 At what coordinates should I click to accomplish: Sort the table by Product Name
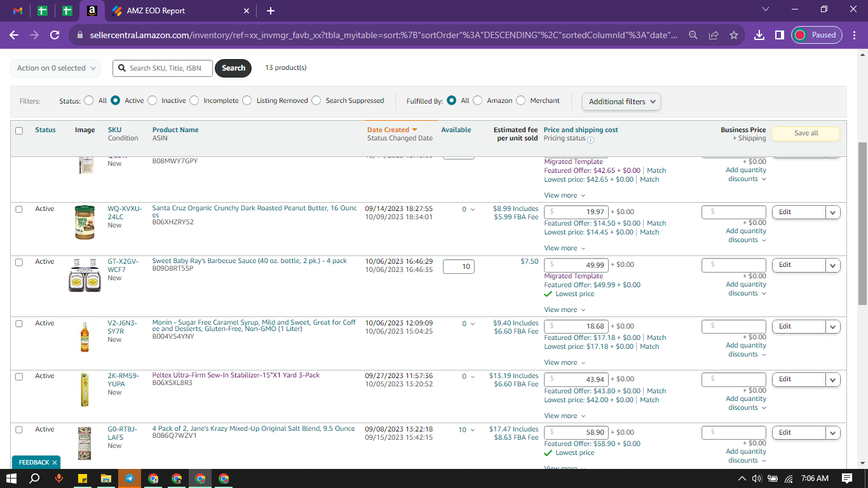(175, 130)
